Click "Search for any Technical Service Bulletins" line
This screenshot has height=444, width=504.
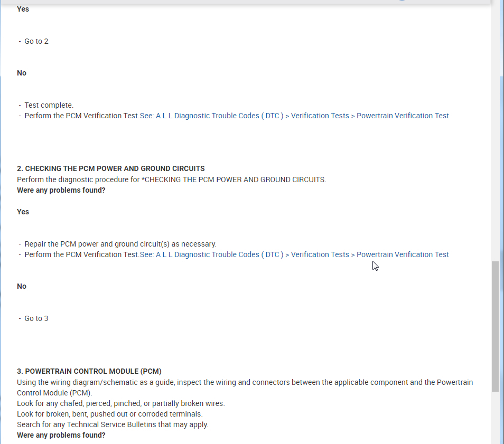(113, 424)
